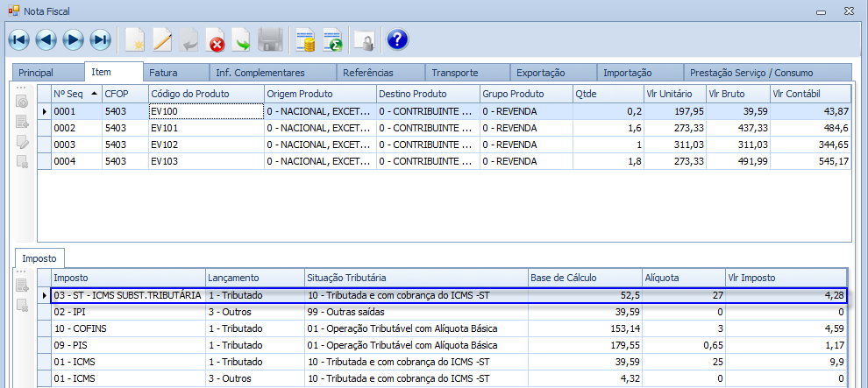Select the 09 - PIS tax row
Image resolution: width=868 pixels, height=388 pixels.
[129, 345]
